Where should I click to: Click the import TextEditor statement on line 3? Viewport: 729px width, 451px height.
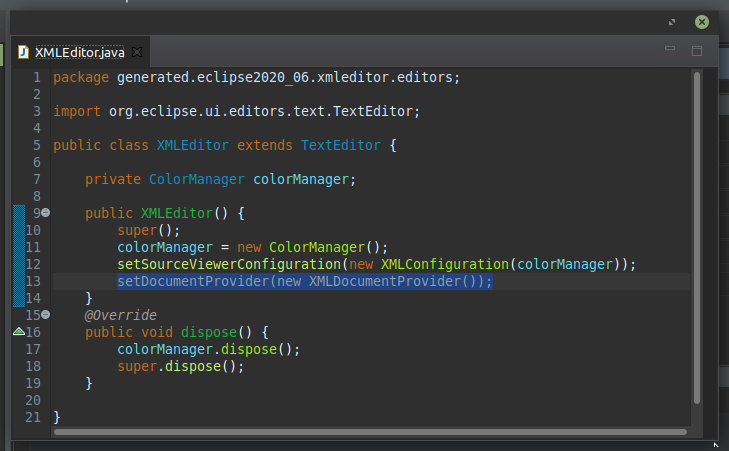point(236,111)
